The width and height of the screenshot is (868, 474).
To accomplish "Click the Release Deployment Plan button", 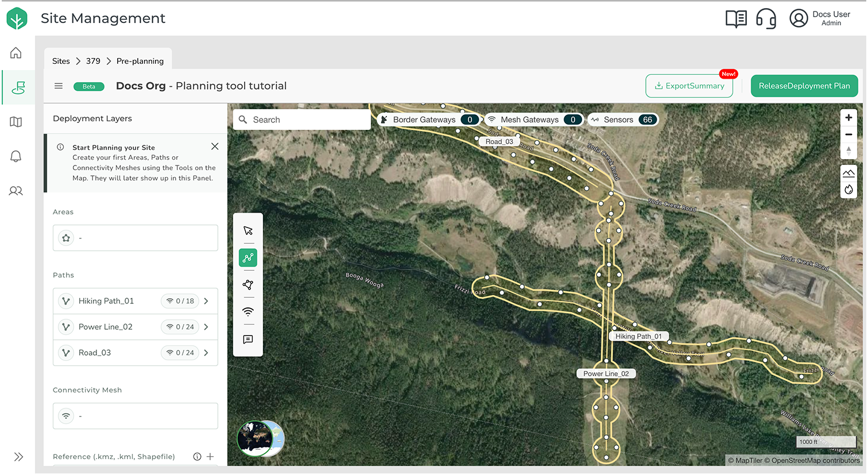I will [x=804, y=86].
